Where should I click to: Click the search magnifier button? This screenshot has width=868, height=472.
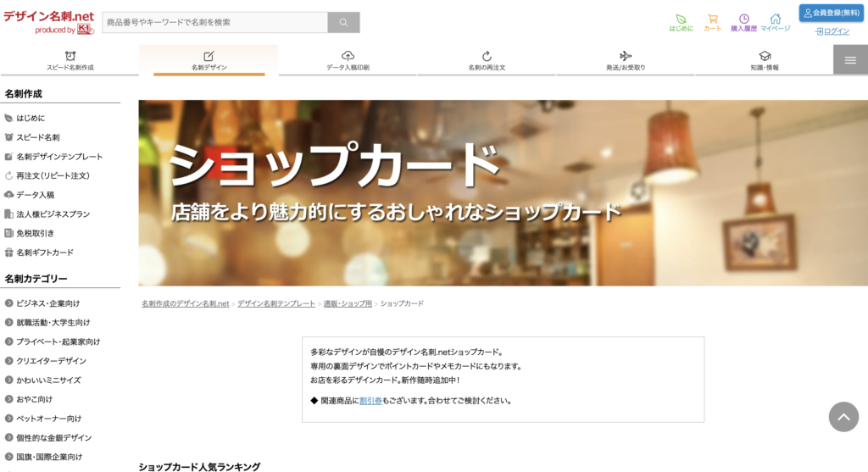pos(344,22)
